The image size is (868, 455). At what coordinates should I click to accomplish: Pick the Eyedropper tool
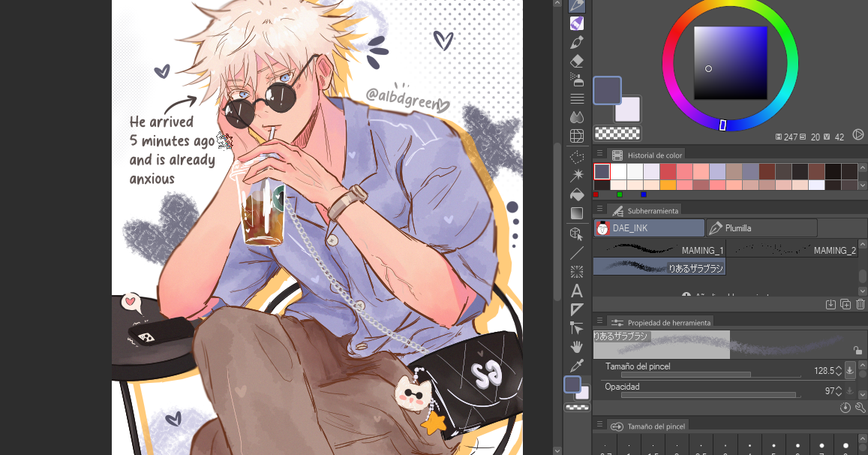[x=577, y=365]
